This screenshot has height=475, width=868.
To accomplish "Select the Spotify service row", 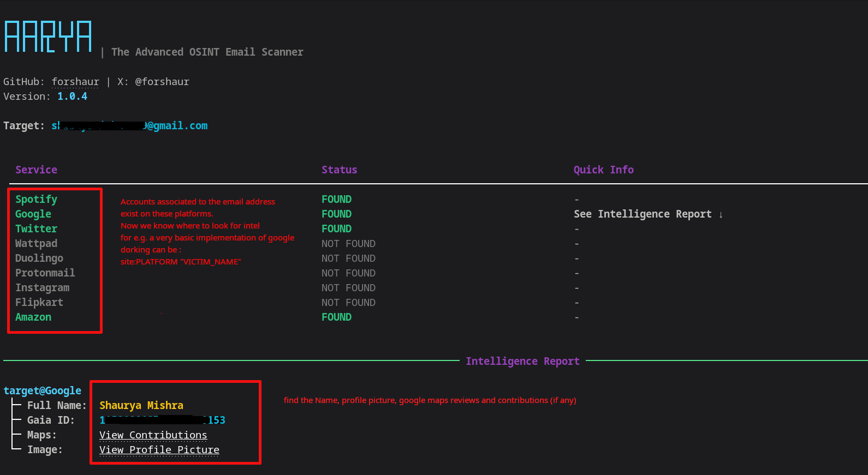I will (36, 200).
